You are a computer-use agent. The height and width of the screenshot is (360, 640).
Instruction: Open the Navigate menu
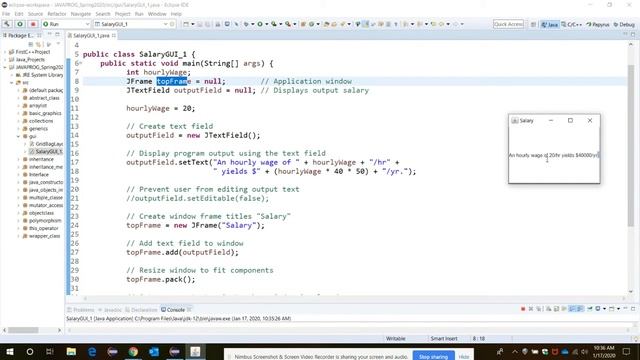coord(81,14)
